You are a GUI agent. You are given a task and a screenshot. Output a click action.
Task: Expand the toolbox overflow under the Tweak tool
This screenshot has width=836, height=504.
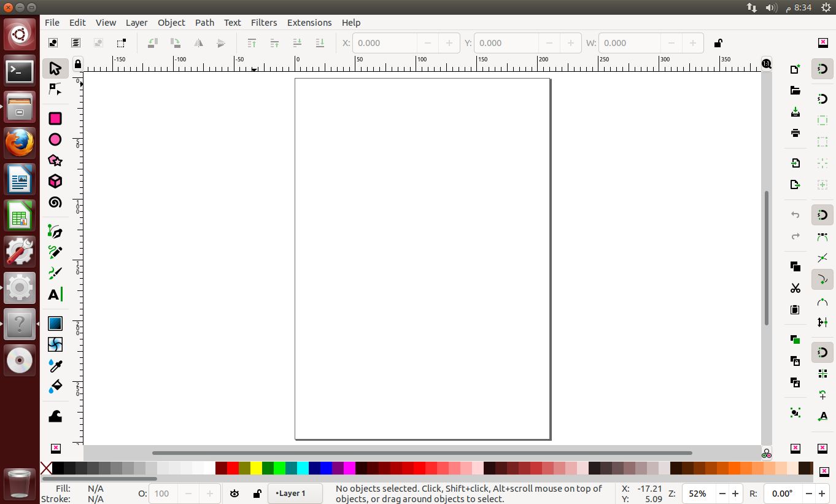pyautogui.click(x=55, y=448)
